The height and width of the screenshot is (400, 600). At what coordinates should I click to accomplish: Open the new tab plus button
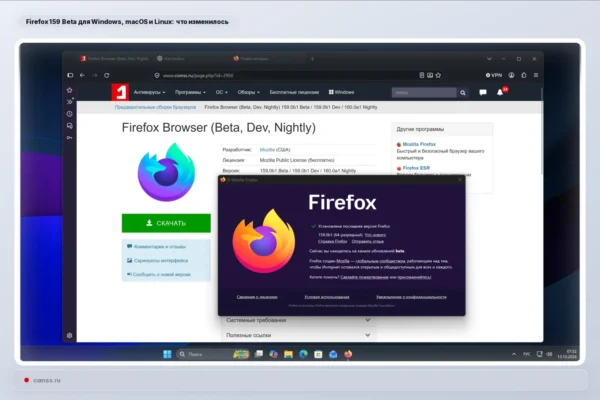click(312, 59)
